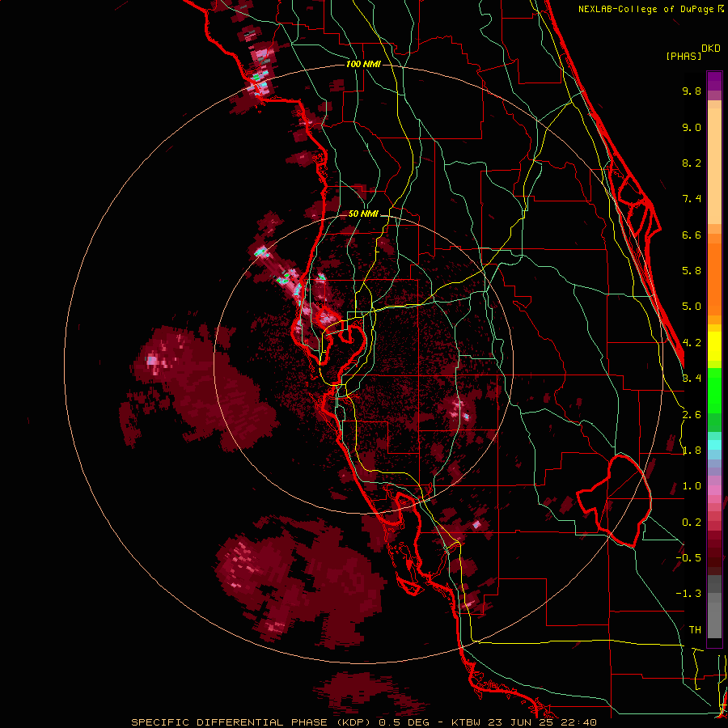The width and height of the screenshot is (728, 728).
Task: Select the 50 NMI range ring label
Action: point(363,214)
